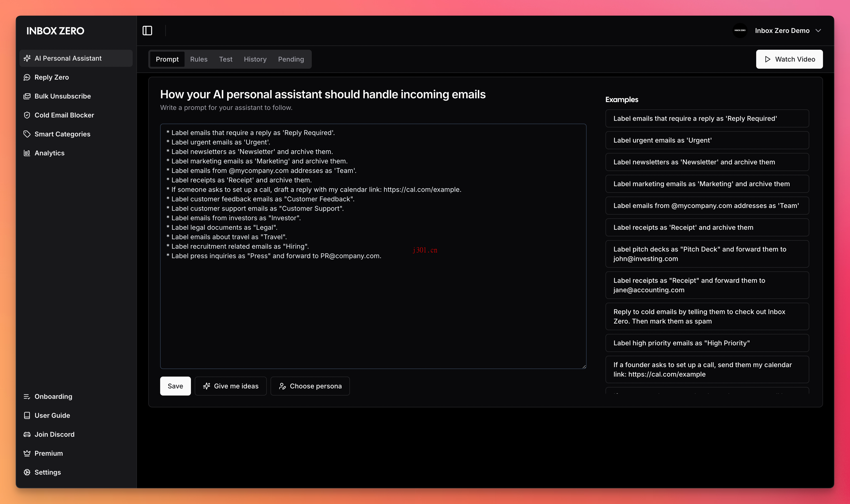The height and width of the screenshot is (504, 850).
Task: Click the Save button
Action: [x=175, y=386]
